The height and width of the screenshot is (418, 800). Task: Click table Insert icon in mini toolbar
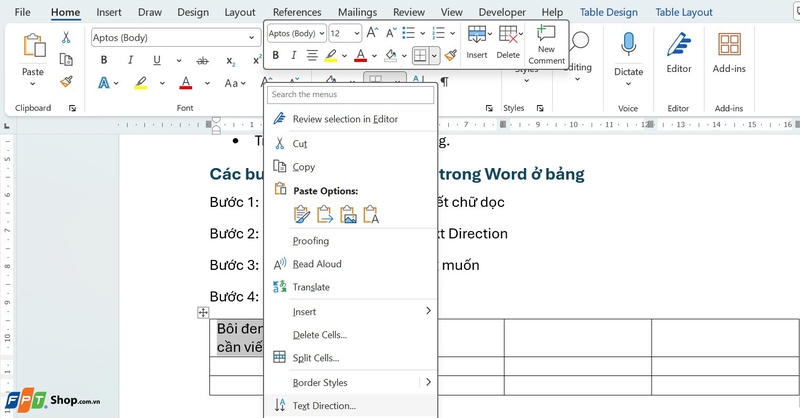(477, 35)
